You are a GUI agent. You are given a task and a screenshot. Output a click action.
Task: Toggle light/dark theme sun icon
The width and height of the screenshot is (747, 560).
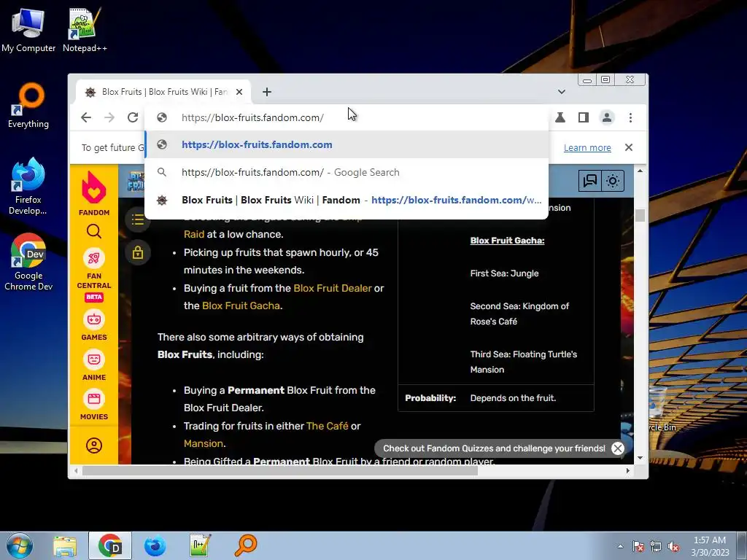click(x=613, y=181)
